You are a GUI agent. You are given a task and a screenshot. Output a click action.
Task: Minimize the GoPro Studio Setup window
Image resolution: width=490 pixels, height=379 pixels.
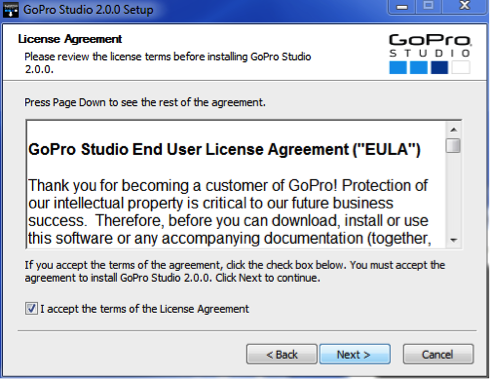[x=402, y=7]
